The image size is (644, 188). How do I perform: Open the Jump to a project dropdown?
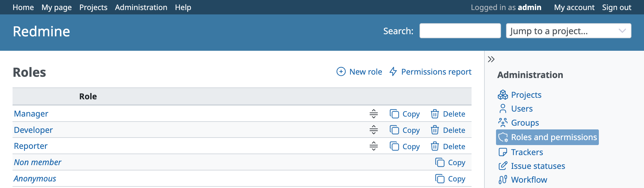pos(568,31)
